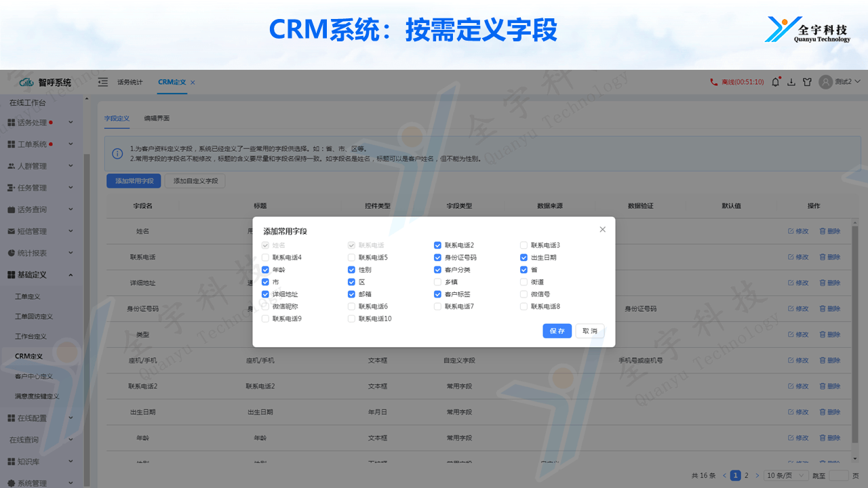Click the user avatar icon for 测试2
Screen dimensions: 868x488
pyautogui.click(x=825, y=82)
